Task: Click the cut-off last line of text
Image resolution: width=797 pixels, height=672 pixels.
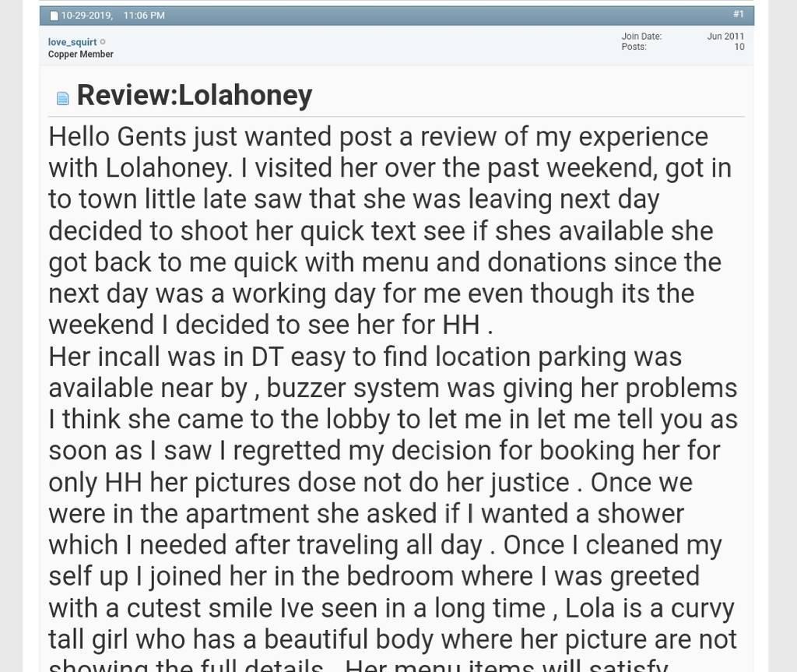Action: 358,666
